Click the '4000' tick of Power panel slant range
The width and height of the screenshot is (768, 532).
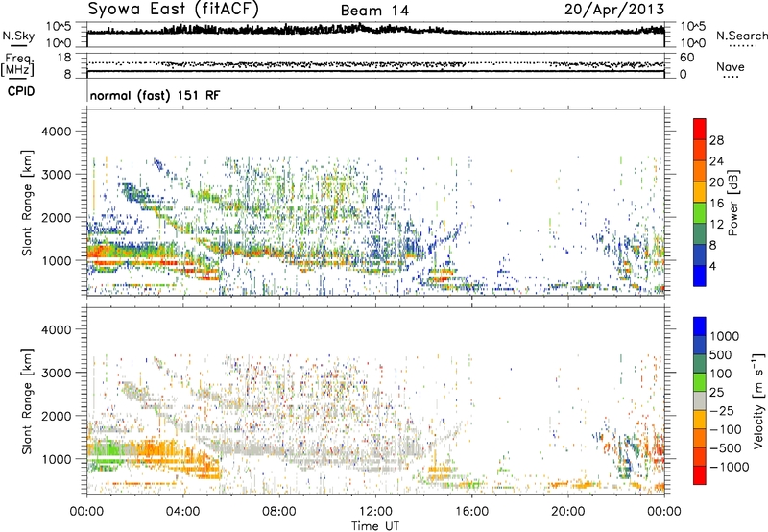pyautogui.click(x=56, y=132)
